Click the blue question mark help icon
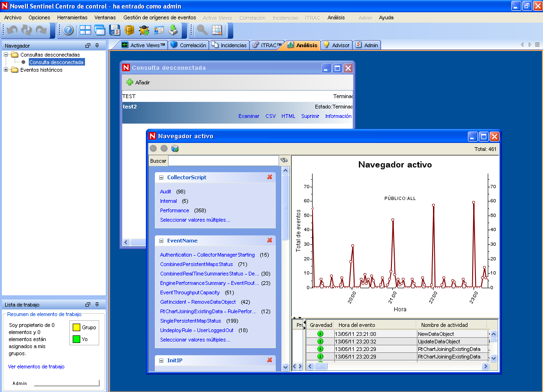The height and width of the screenshot is (392, 543). pyautogui.click(x=68, y=30)
